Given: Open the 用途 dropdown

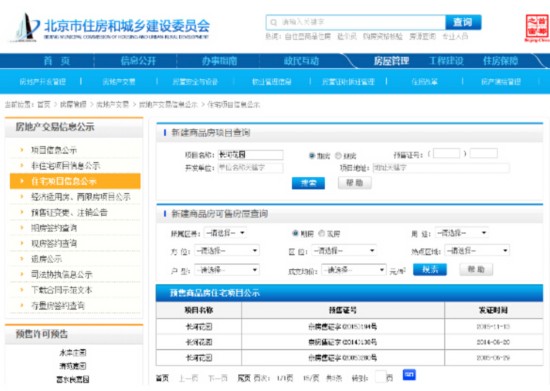Looking at the screenshot, I should pyautogui.click(x=461, y=232).
